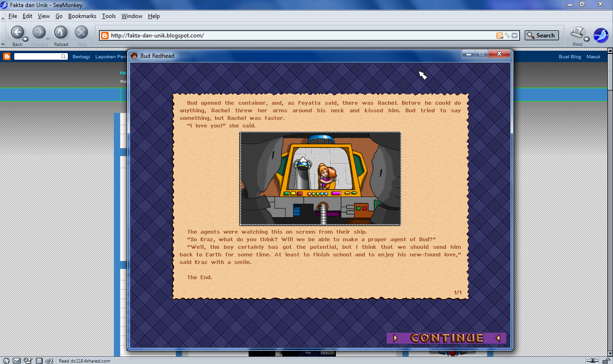Open the File menu
613x364 pixels.
(12, 16)
